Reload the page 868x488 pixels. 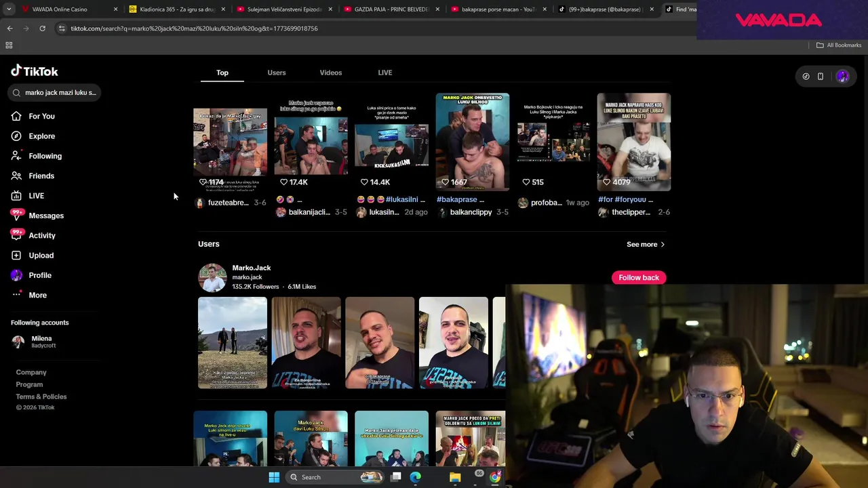tap(42, 28)
